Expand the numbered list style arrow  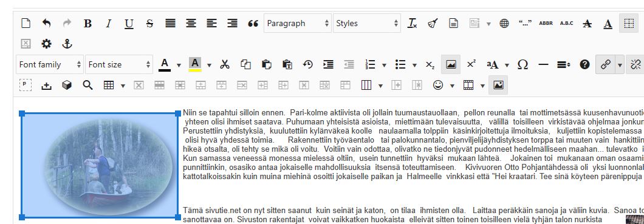(x=384, y=65)
